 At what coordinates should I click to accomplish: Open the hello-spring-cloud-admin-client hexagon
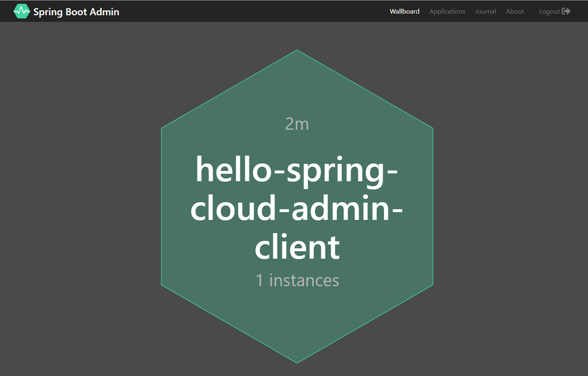pyautogui.click(x=297, y=206)
